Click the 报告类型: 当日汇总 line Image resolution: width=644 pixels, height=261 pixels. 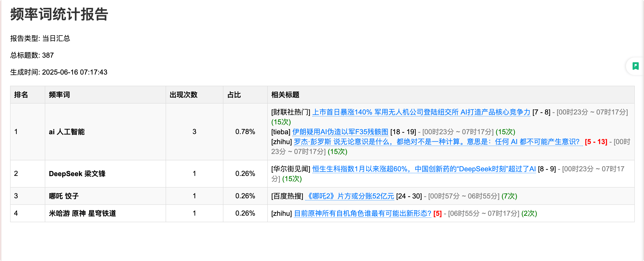tap(40, 38)
